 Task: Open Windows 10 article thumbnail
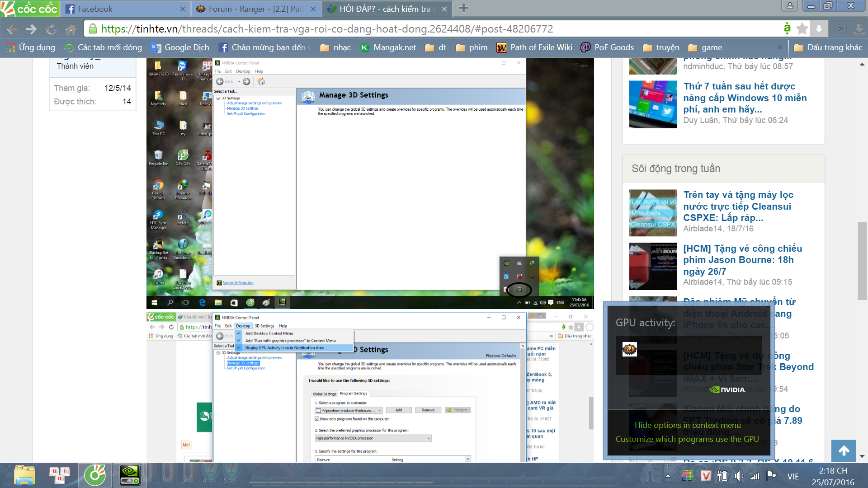653,104
